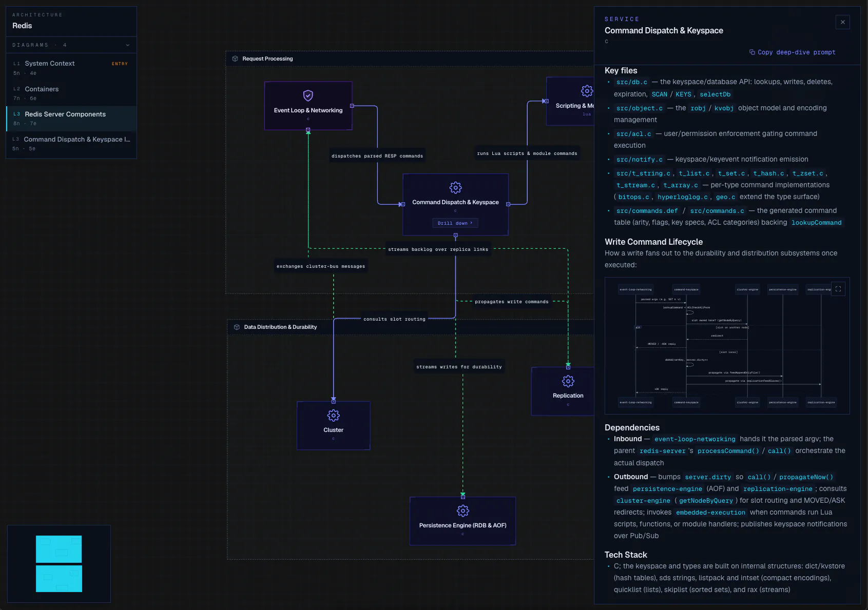Click the gear icon on the Replication node
This screenshot has width=868, height=610.
pos(568,381)
